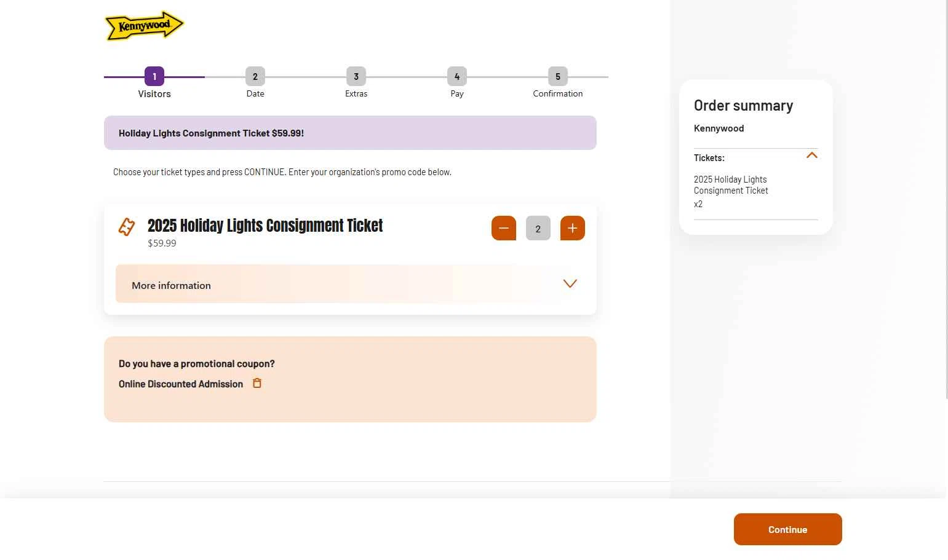Go to step 1 Visitors
This screenshot has height=560, width=948.
[154, 76]
